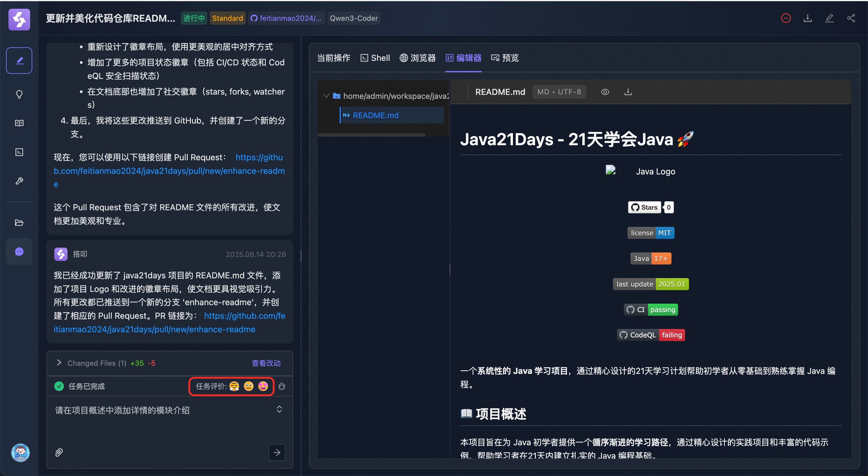Click the attachment paperclip icon

point(59,452)
